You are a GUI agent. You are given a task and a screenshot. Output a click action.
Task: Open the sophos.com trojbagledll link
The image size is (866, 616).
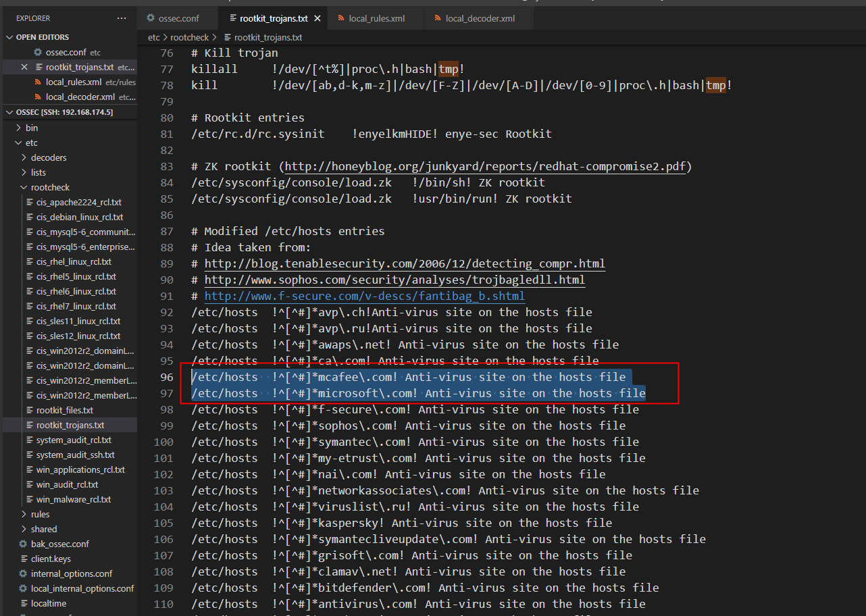(x=394, y=280)
